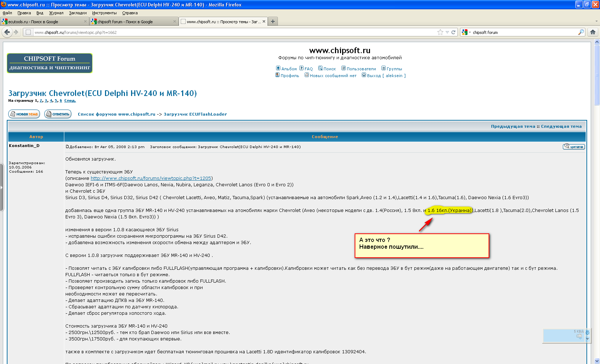The width and height of the screenshot is (600, 364).
Task: Open the viewtopic.php?t=1205 hyperlink in post
Action: [151, 178]
